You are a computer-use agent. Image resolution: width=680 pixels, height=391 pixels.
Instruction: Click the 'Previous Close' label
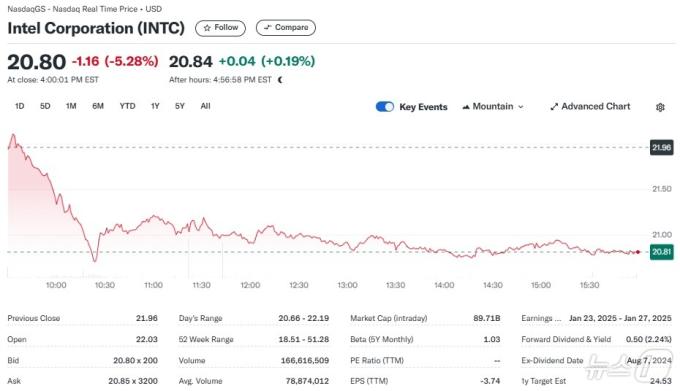[x=34, y=318]
